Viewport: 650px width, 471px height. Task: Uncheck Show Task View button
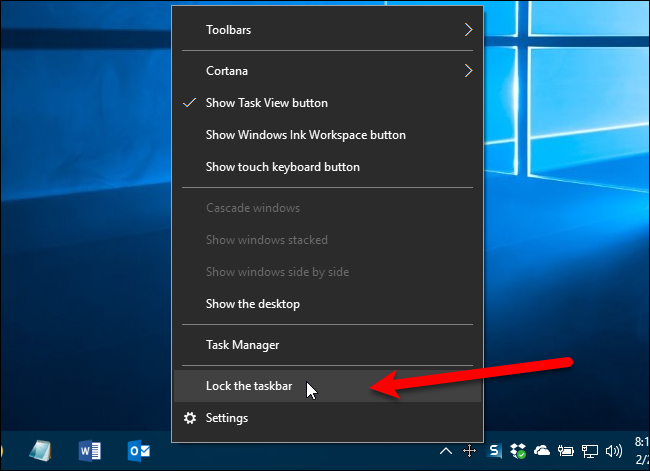[x=266, y=103]
